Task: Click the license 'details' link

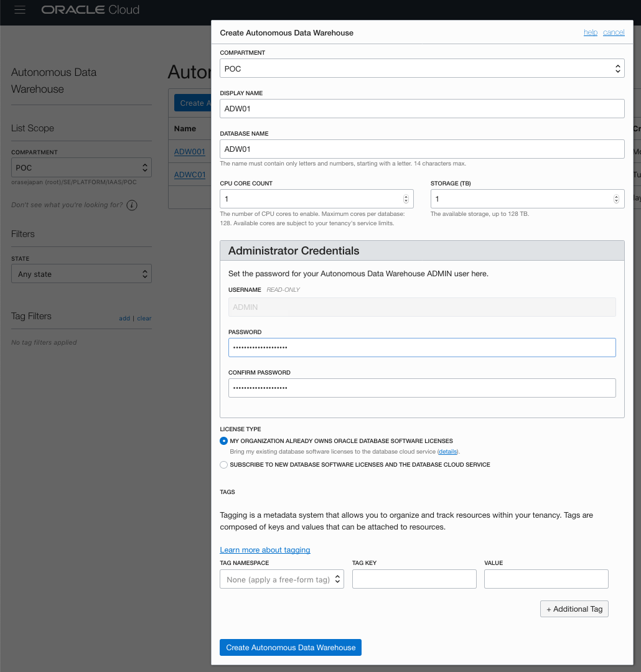Action: pos(447,452)
